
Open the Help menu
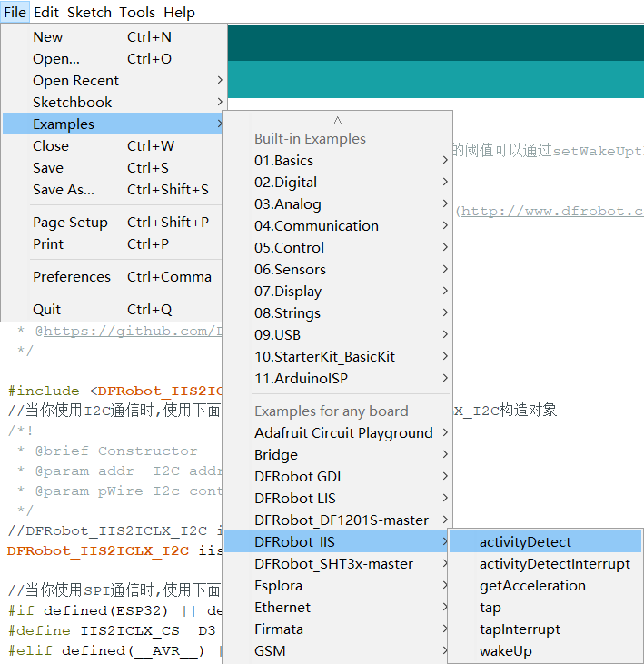(x=179, y=13)
